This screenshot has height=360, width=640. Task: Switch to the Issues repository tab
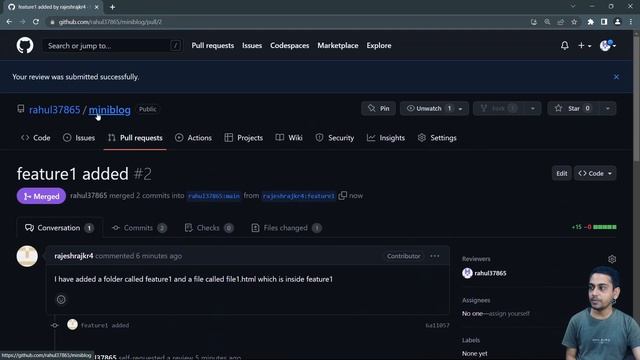79,138
